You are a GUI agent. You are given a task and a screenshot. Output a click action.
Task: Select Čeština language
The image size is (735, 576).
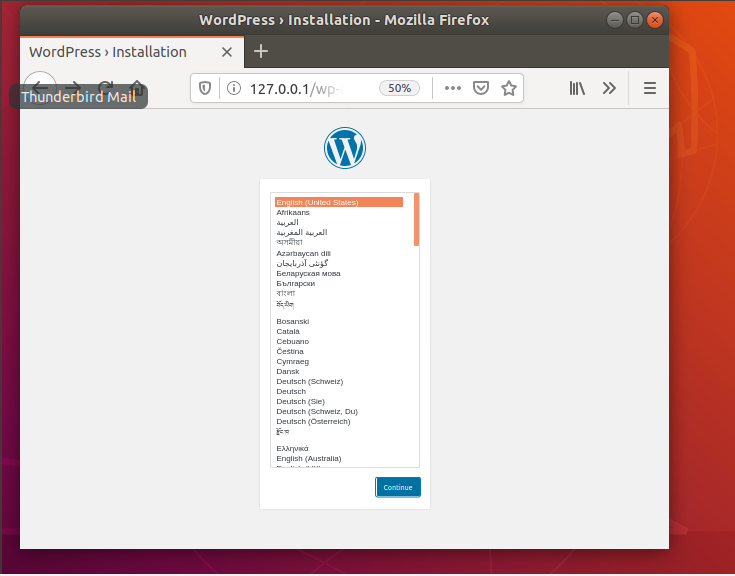[339, 352]
